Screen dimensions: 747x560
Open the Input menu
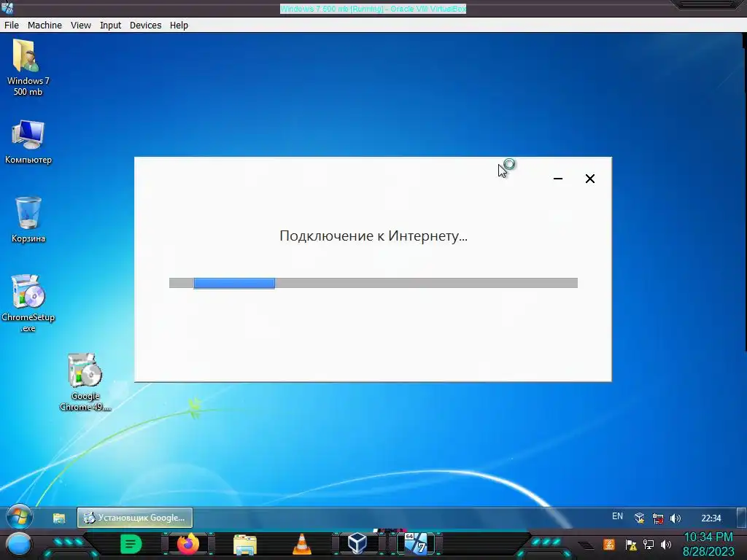coord(111,26)
